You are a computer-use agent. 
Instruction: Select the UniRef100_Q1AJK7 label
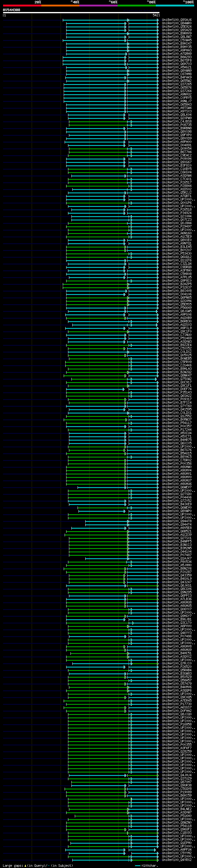pyautogui.click(x=177, y=558)
